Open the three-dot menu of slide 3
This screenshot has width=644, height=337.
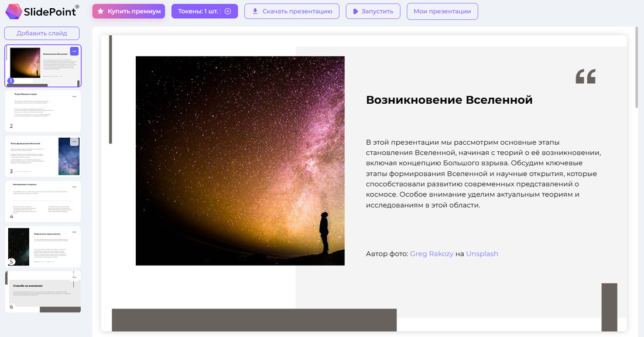pos(74,142)
